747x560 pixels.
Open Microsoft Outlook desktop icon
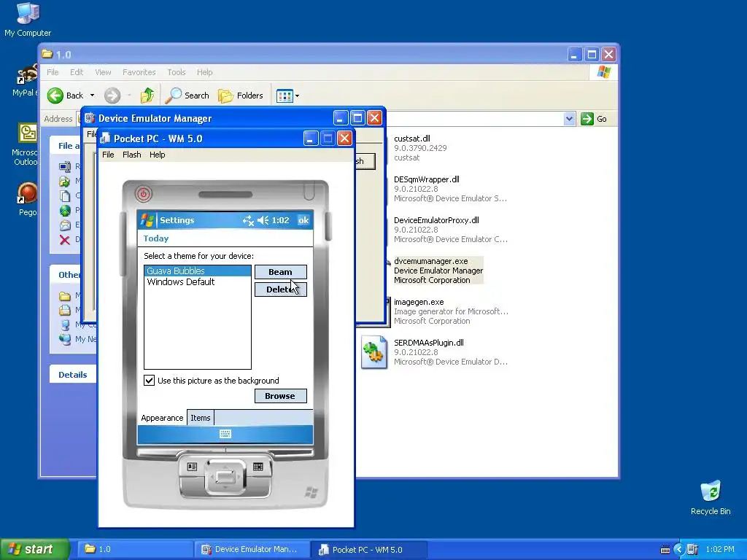click(27, 144)
